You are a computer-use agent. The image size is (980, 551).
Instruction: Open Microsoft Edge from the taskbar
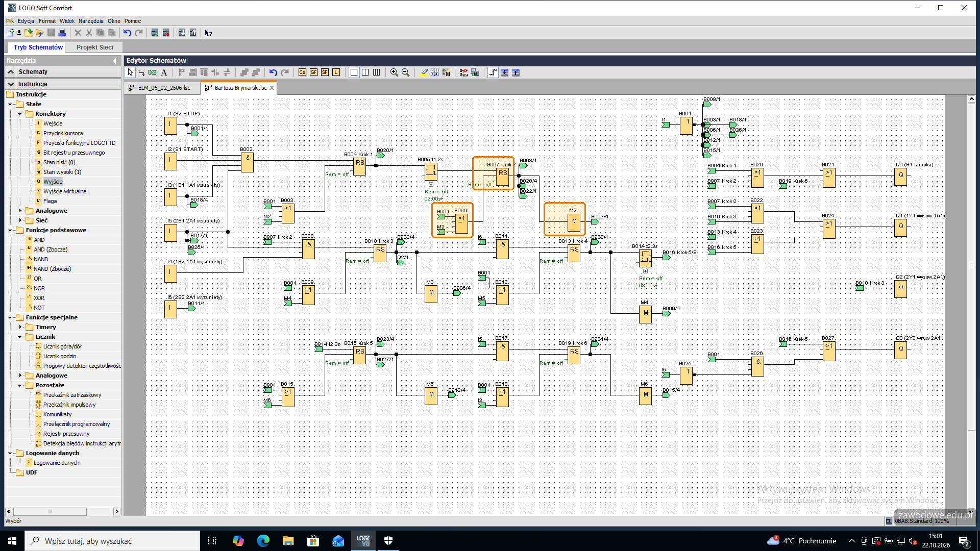pyautogui.click(x=263, y=541)
